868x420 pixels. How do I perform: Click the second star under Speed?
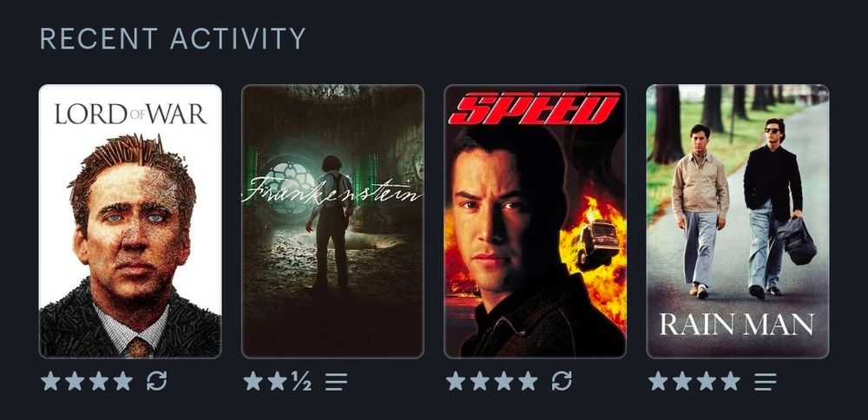tap(480, 381)
